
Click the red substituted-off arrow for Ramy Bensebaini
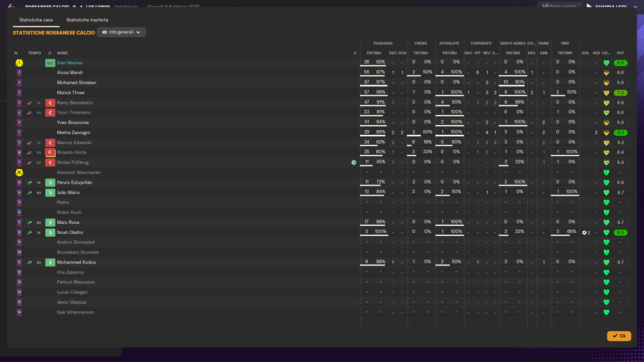pos(50,103)
